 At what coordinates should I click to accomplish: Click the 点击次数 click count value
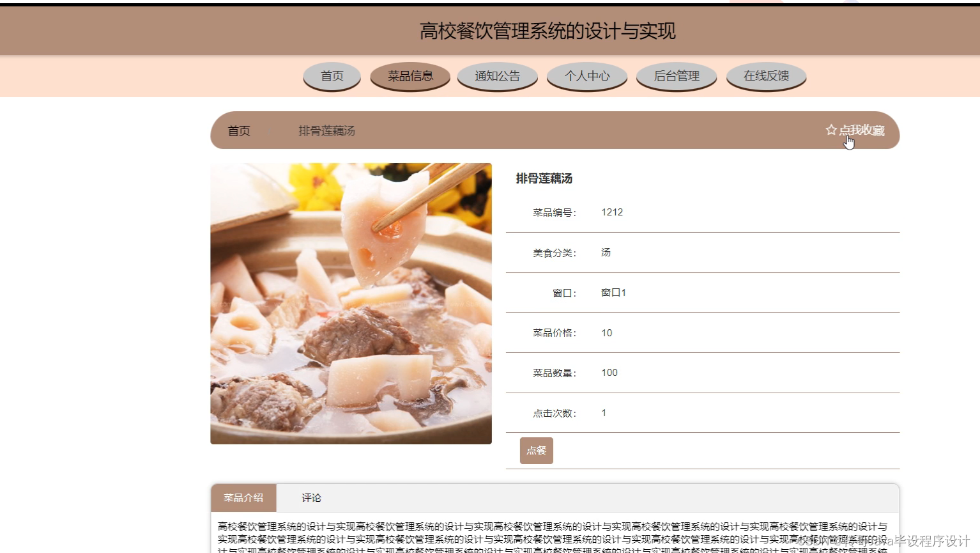point(603,412)
